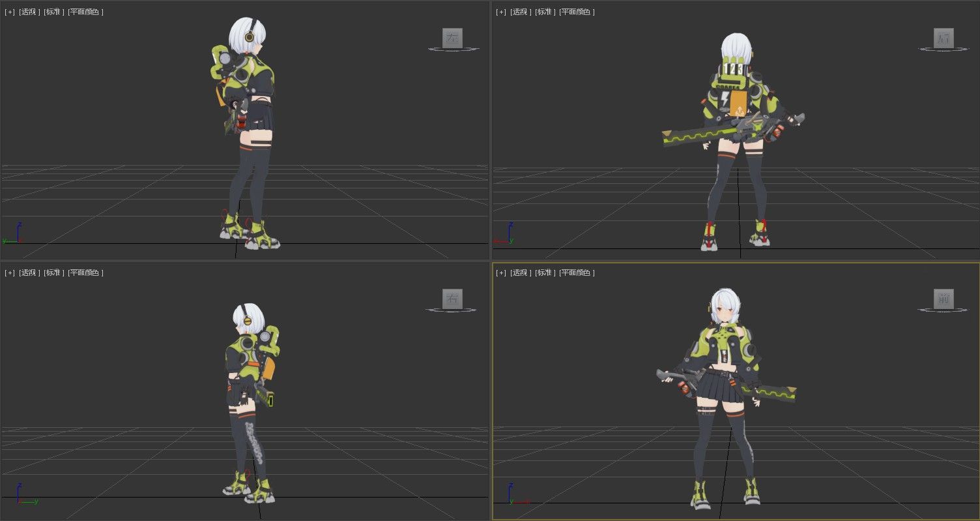Image resolution: width=980 pixels, height=521 pixels.
Task: Click the XYZ axis gizmo in top-right viewport
Action: [503, 234]
